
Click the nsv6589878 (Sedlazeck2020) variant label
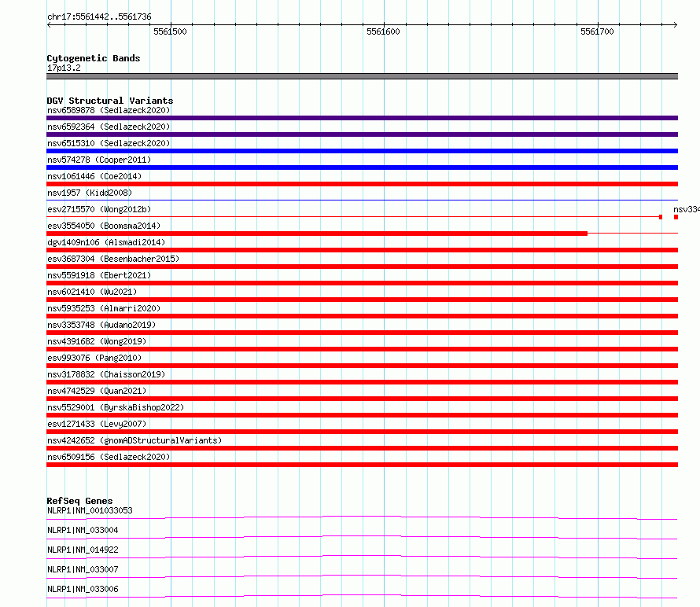coord(109,110)
